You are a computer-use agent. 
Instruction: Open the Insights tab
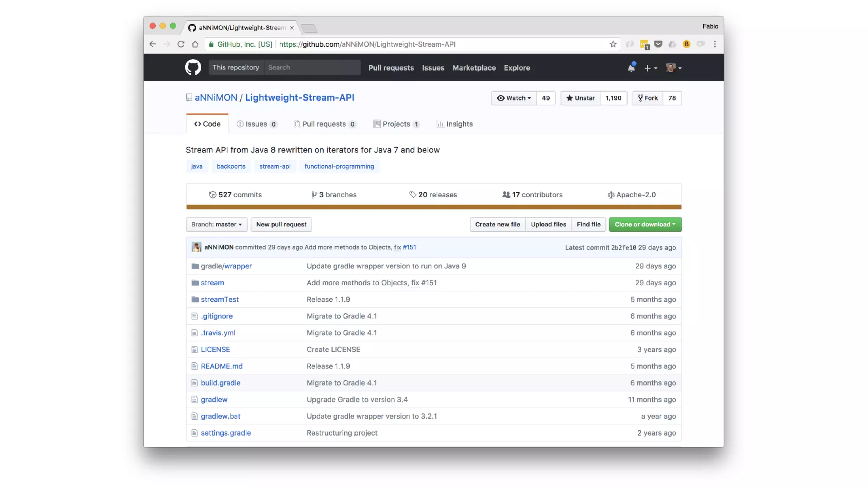point(455,124)
